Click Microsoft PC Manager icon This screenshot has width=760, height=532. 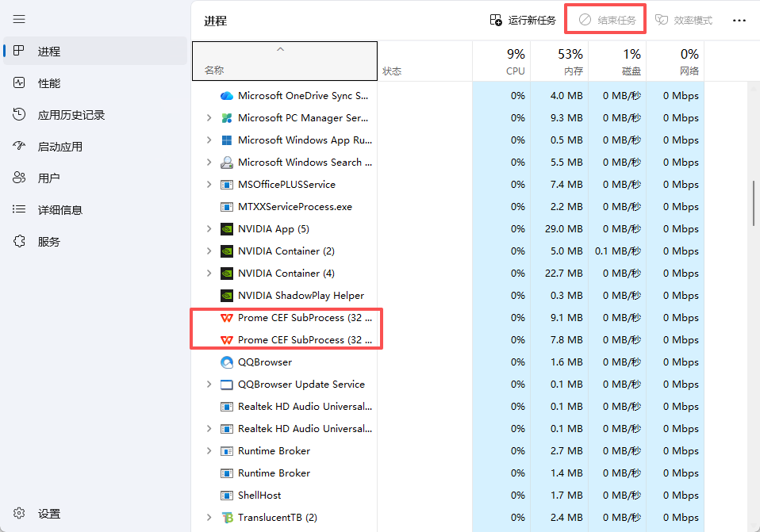(x=226, y=117)
